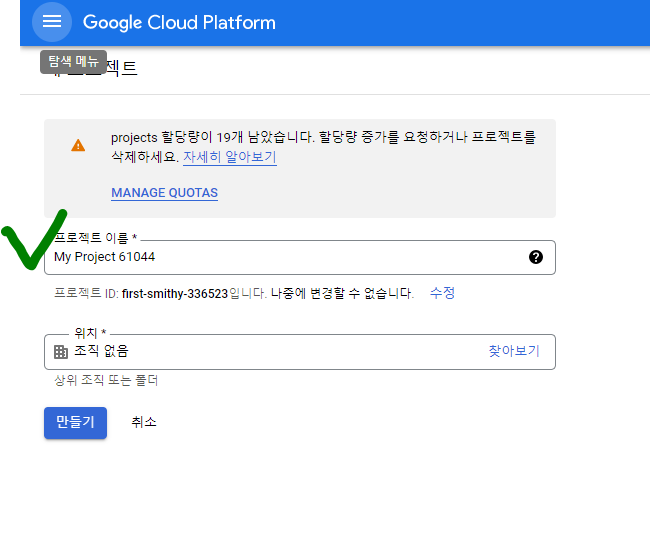Click the 위치 field showing 조직 없음

300,352
